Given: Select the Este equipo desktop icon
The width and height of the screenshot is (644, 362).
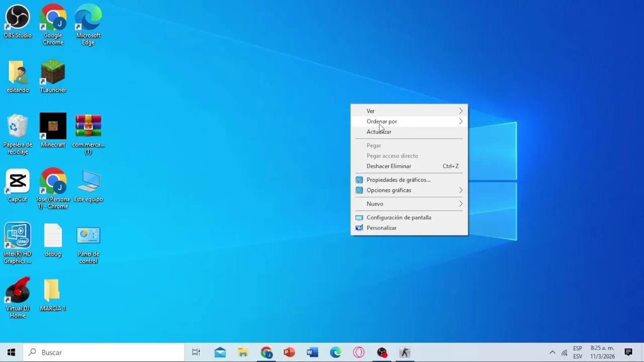Looking at the screenshot, I should [x=88, y=186].
